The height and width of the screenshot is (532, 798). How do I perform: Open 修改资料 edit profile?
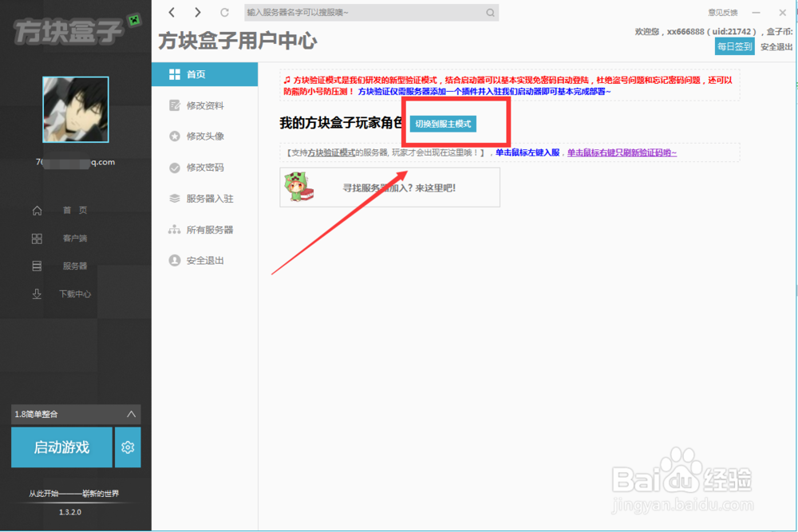[204, 105]
